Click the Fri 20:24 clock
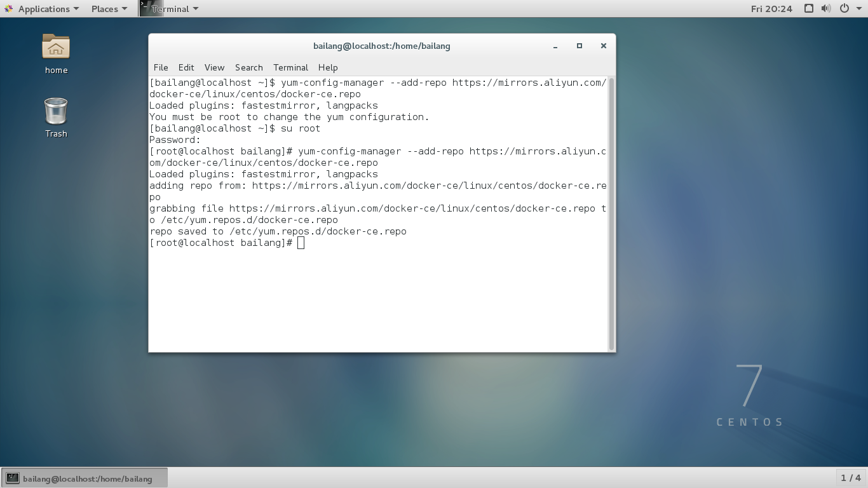The image size is (868, 488). click(771, 9)
